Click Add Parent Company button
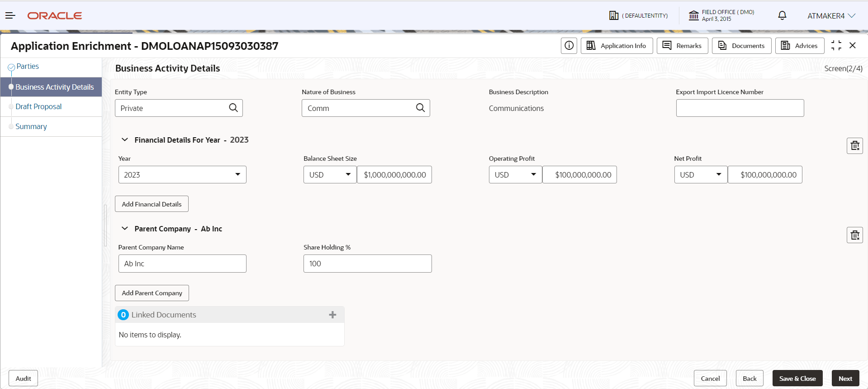 click(x=152, y=293)
